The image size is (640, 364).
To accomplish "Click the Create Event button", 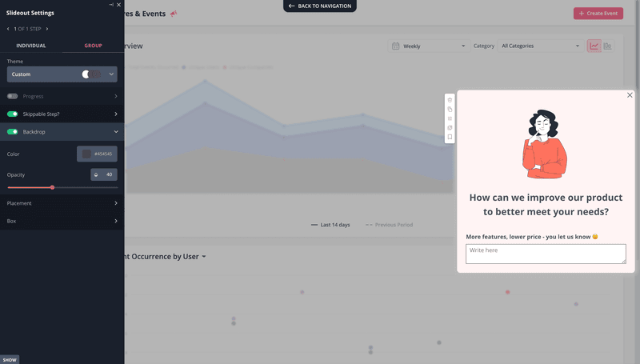I will click(598, 14).
